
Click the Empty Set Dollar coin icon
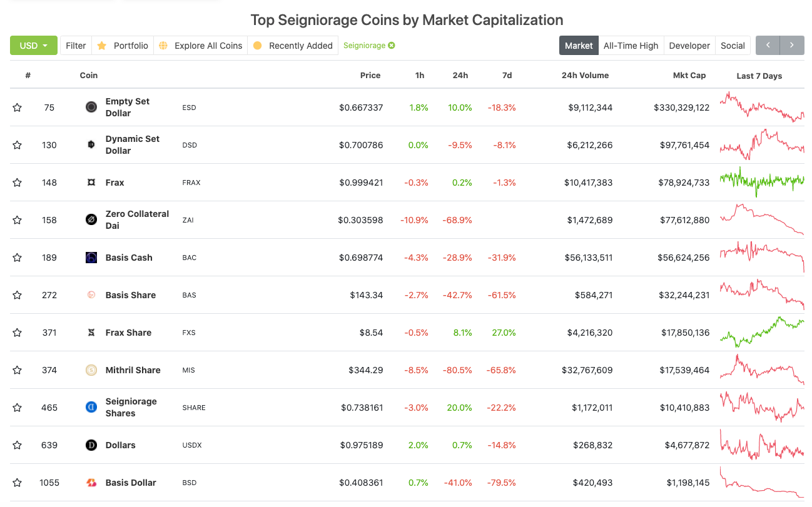[x=91, y=107]
